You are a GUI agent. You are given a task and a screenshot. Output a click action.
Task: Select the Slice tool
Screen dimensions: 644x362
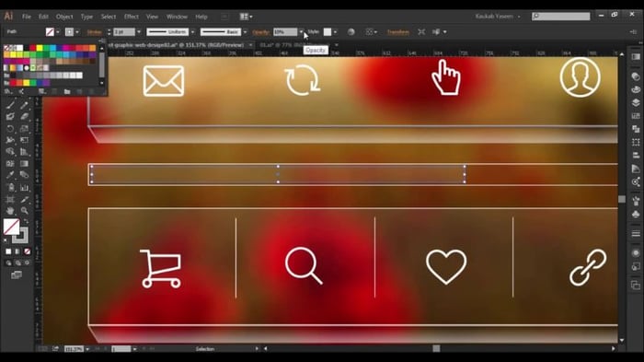(x=24, y=200)
